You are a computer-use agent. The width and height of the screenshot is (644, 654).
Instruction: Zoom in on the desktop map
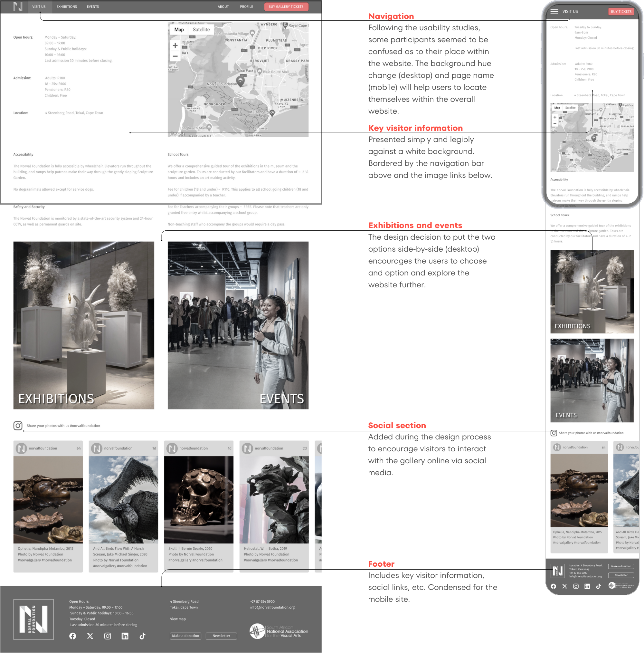[x=175, y=45]
